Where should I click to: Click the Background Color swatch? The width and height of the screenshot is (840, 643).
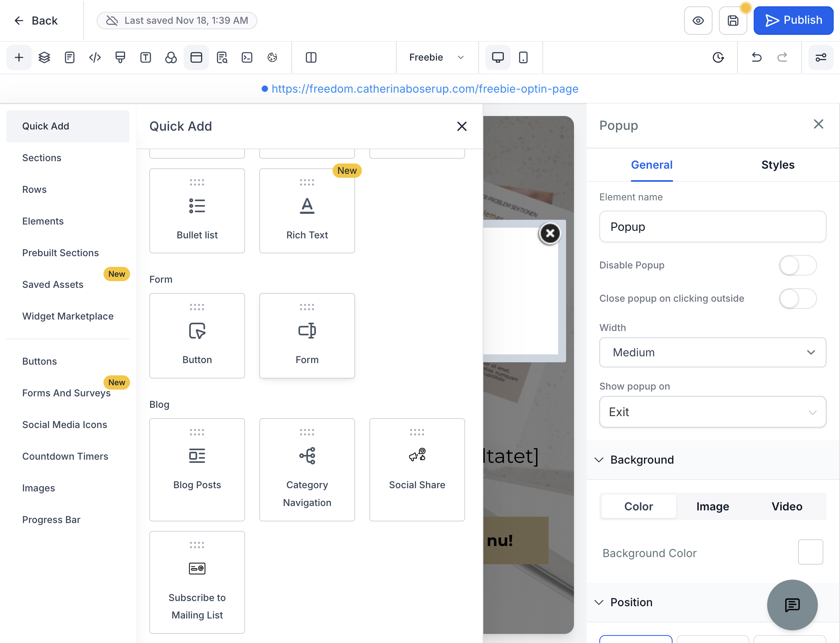click(810, 552)
